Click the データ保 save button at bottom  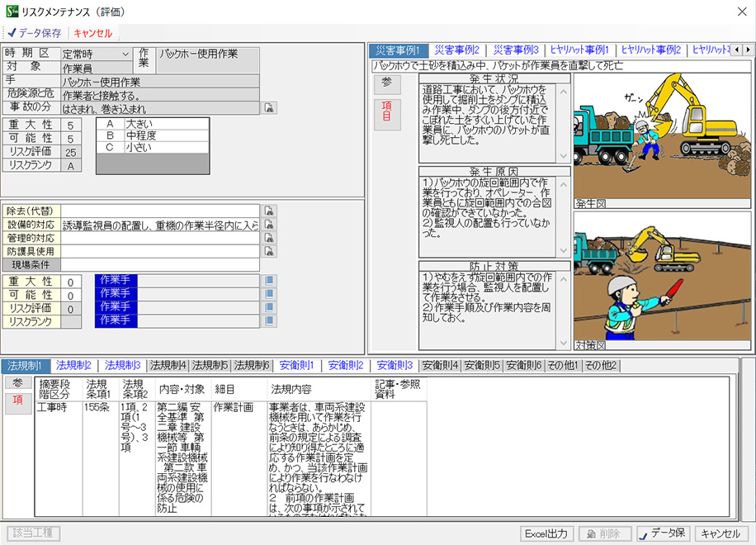pyautogui.click(x=663, y=533)
